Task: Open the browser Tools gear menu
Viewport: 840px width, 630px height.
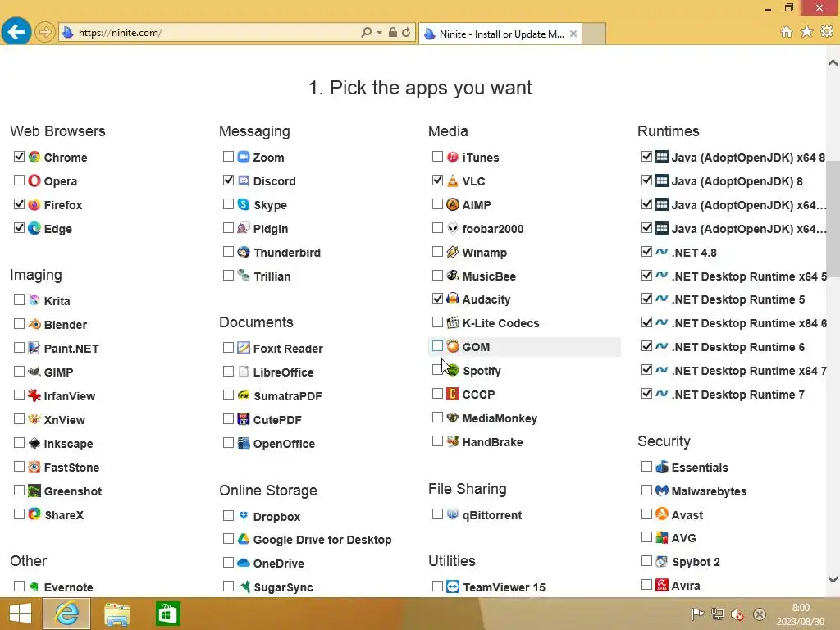Action: pyautogui.click(x=827, y=32)
